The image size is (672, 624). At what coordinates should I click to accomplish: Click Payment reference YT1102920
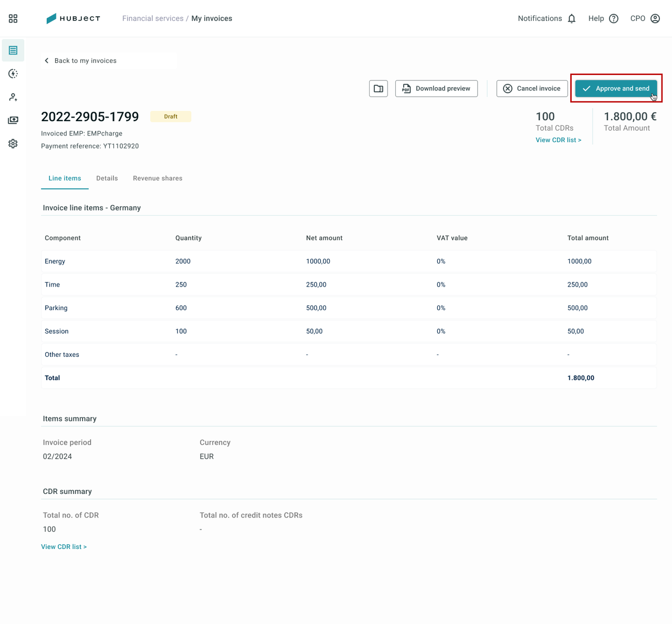90,146
